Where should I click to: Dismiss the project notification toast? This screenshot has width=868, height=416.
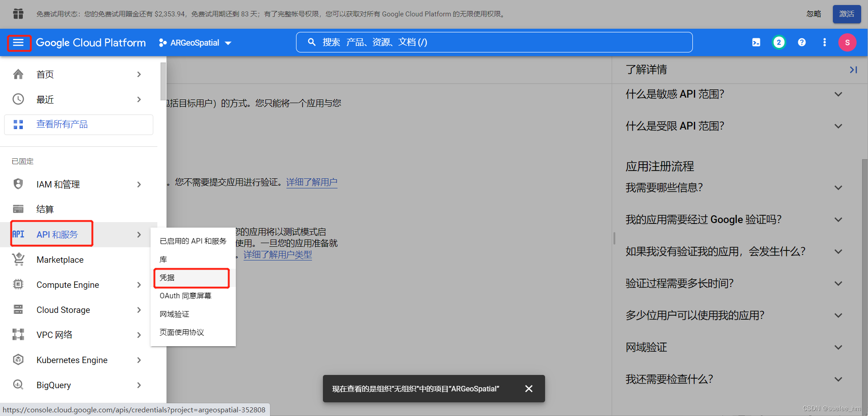click(x=529, y=389)
